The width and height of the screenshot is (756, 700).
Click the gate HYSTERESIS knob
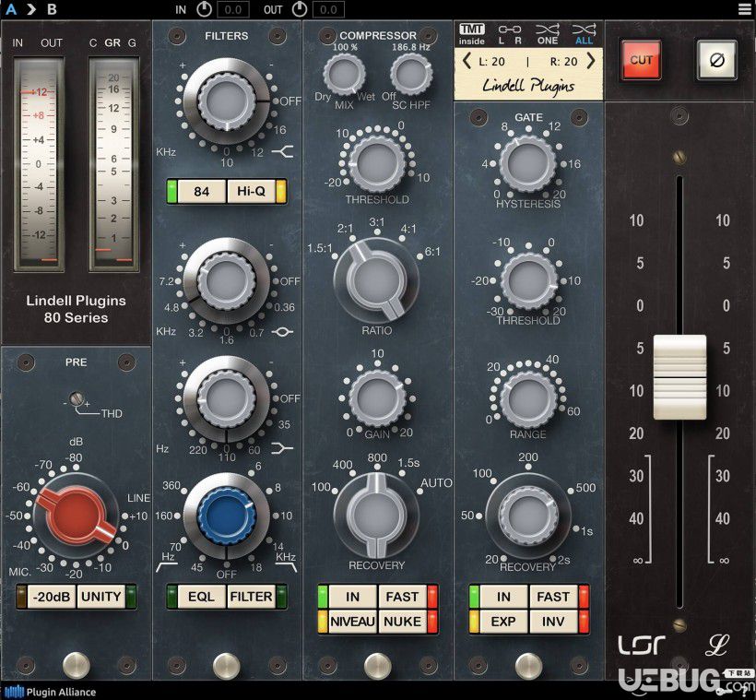coord(528,163)
